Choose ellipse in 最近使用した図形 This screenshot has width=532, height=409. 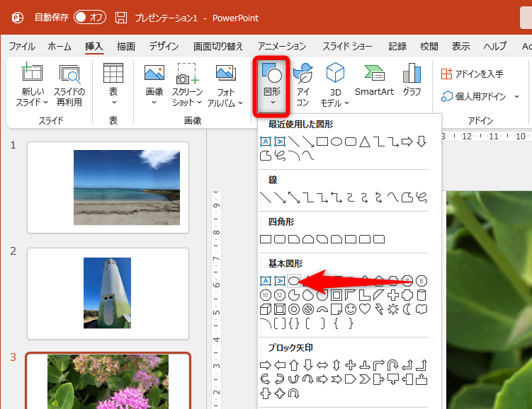click(x=336, y=142)
